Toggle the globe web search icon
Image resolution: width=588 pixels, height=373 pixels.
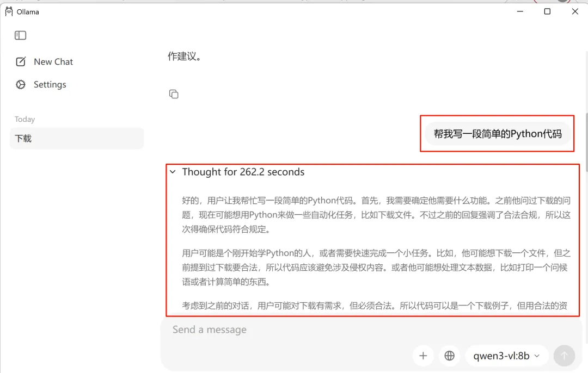click(449, 356)
